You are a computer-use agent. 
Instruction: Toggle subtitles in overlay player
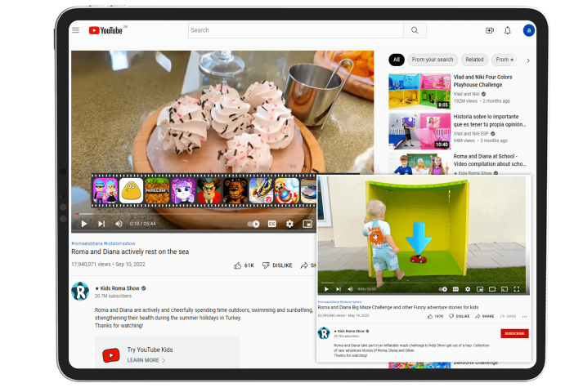pyautogui.click(x=455, y=289)
